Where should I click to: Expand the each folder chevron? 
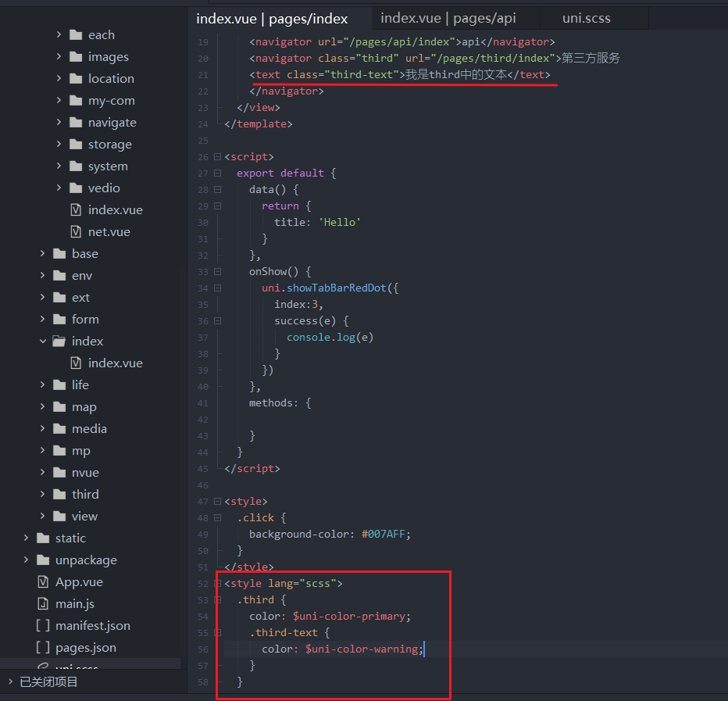click(x=59, y=34)
